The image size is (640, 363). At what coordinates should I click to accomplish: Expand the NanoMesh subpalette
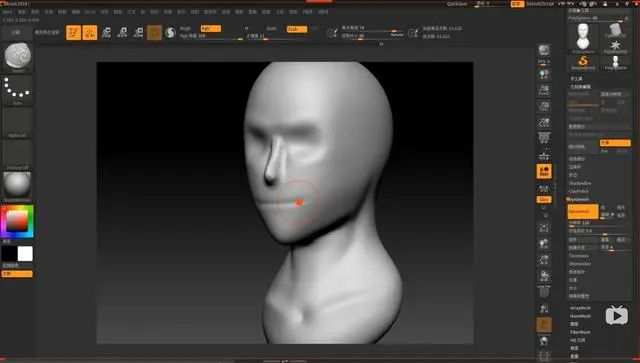pos(580,316)
